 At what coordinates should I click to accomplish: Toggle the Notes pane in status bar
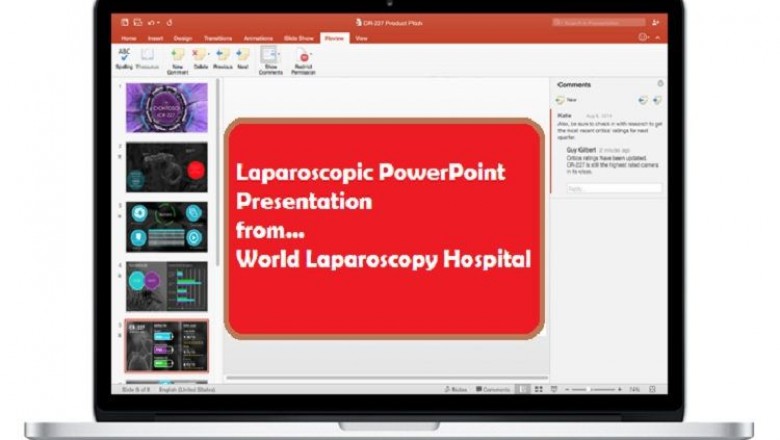455,389
